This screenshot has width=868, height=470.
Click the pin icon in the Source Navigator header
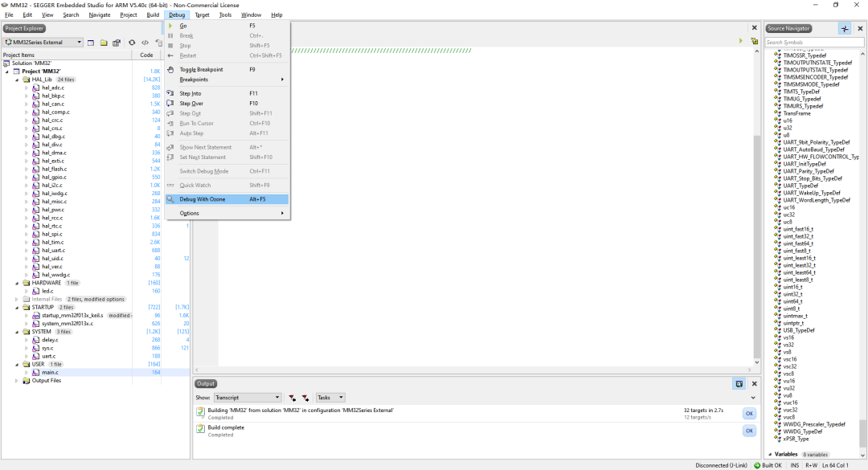[845, 29]
